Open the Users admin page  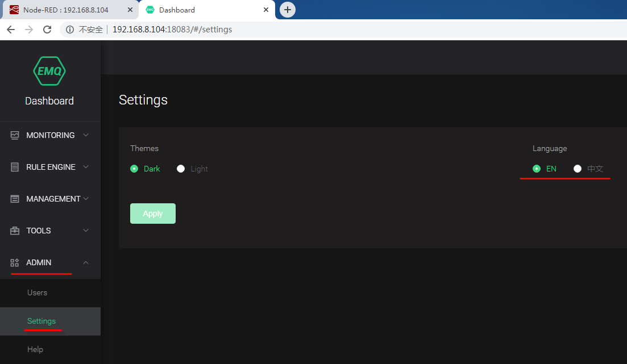pyautogui.click(x=37, y=292)
